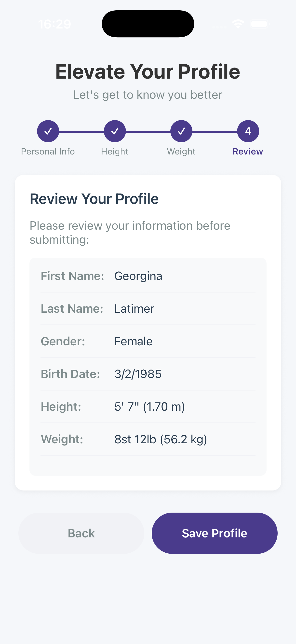Click the Personal Info checkmark circle

pos(48,131)
